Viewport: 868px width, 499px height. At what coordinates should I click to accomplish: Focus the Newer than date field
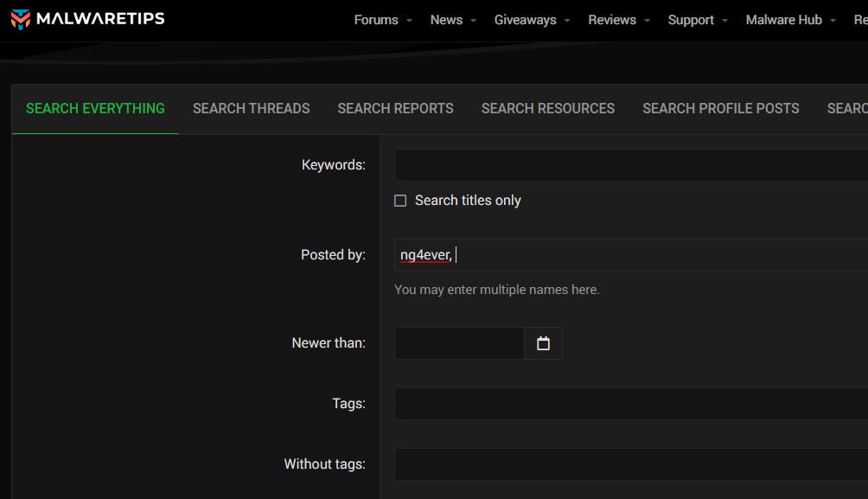459,343
